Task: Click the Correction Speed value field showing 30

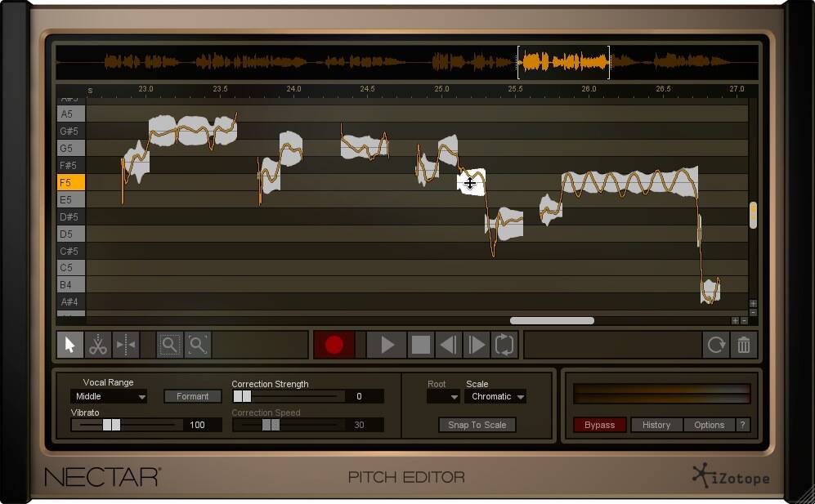Action: pyautogui.click(x=365, y=425)
